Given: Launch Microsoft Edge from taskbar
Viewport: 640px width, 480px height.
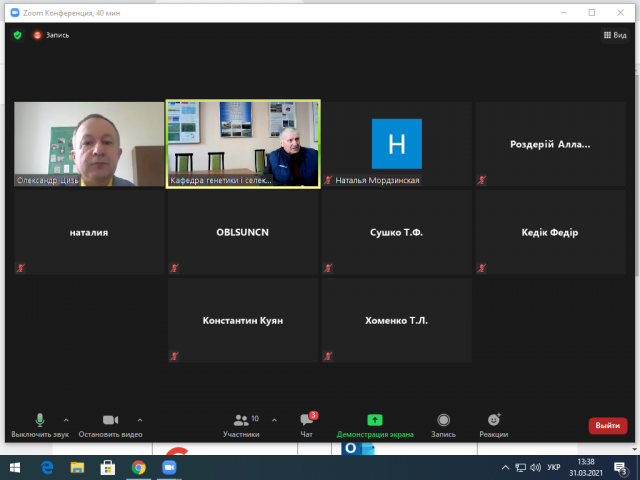Looking at the screenshot, I should [47, 467].
